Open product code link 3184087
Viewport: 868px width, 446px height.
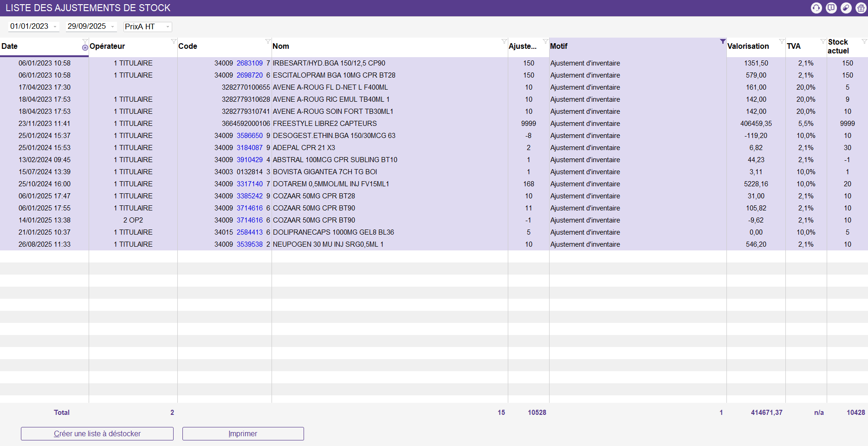250,148
